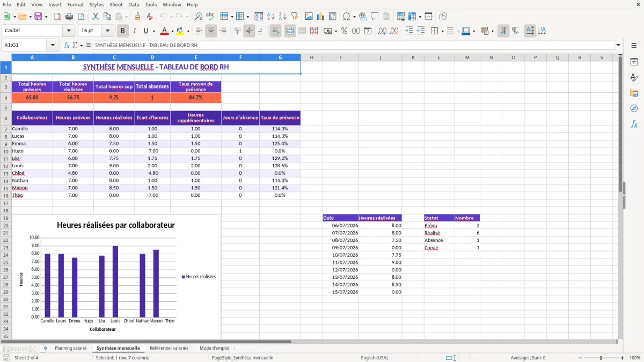The width and height of the screenshot is (644, 362).
Task: Toggle Center Vertically alignment
Action: pyautogui.click(x=249, y=31)
